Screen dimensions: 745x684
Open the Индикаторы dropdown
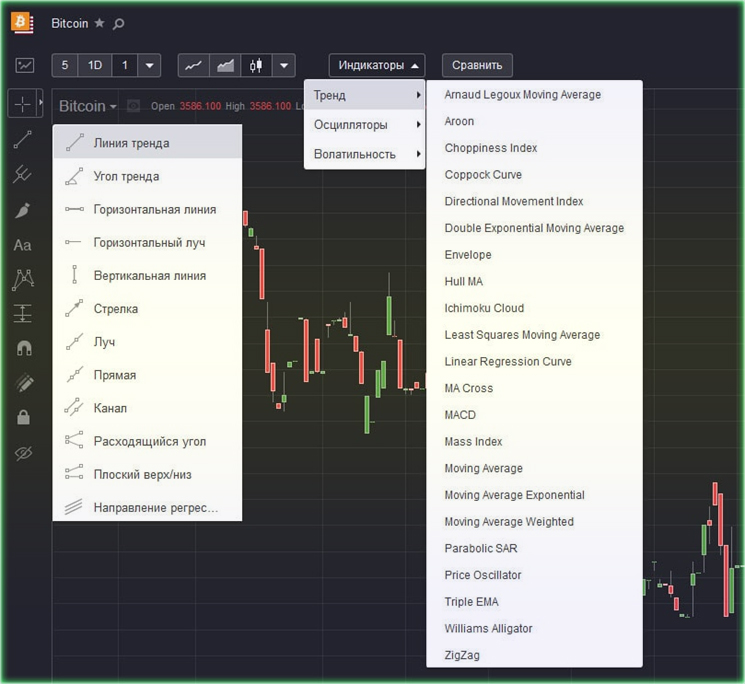[x=377, y=66]
